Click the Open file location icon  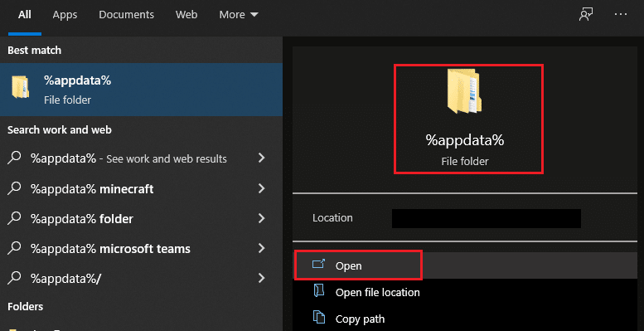tap(318, 291)
